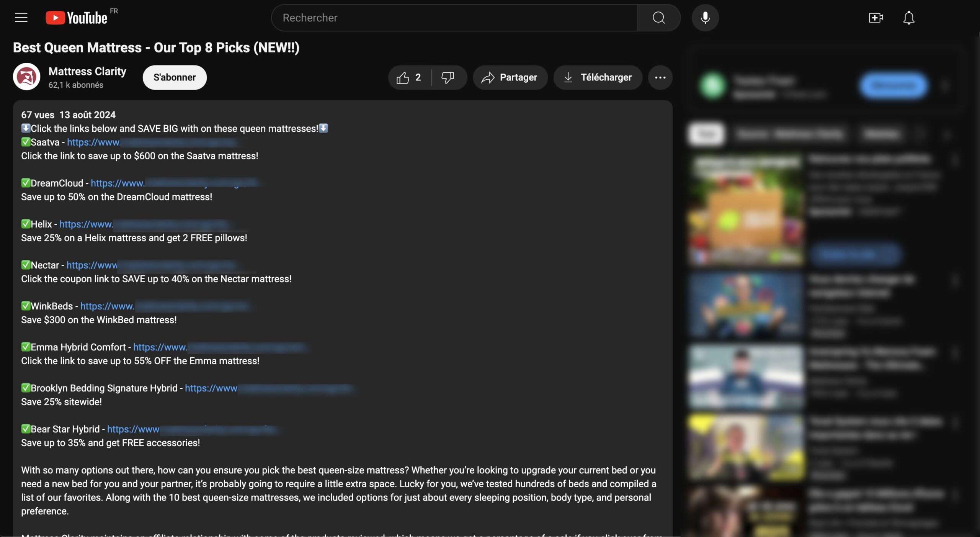Click the Rechercher search field
The height and width of the screenshot is (537, 980).
454,18
